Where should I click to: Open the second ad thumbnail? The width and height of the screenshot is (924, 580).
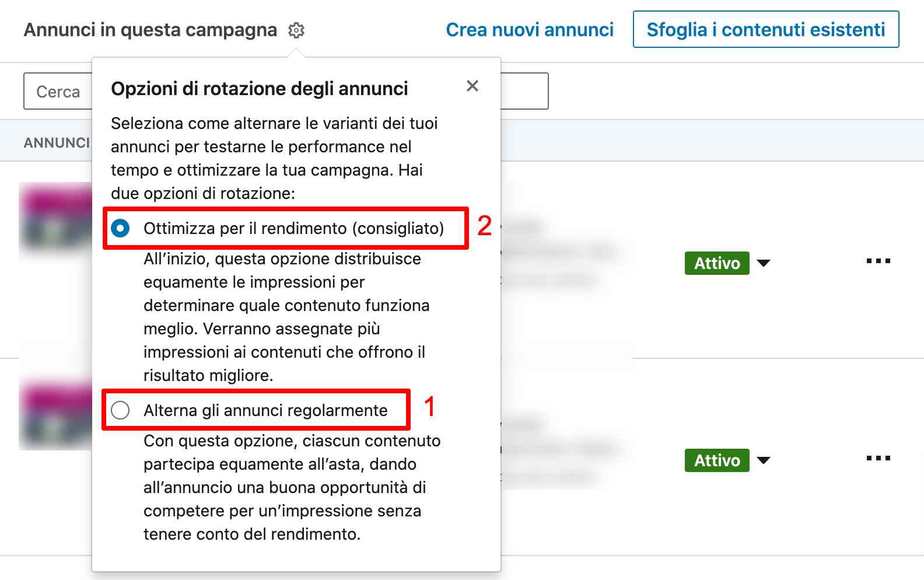(55, 413)
